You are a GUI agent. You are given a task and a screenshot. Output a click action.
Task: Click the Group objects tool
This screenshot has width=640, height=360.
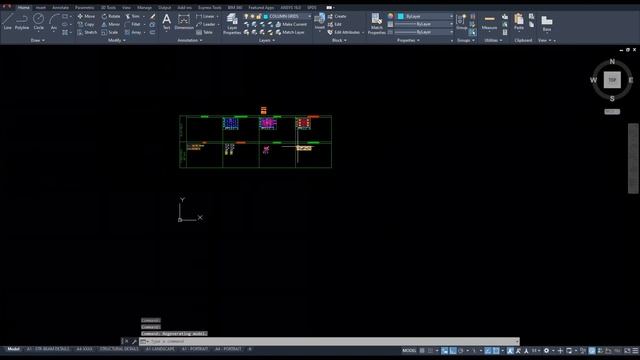click(462, 21)
